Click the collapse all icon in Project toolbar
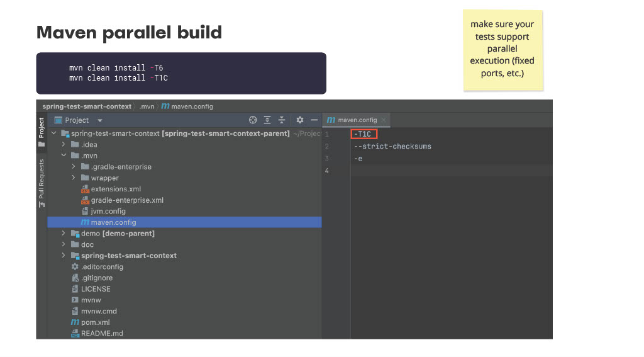 282,120
